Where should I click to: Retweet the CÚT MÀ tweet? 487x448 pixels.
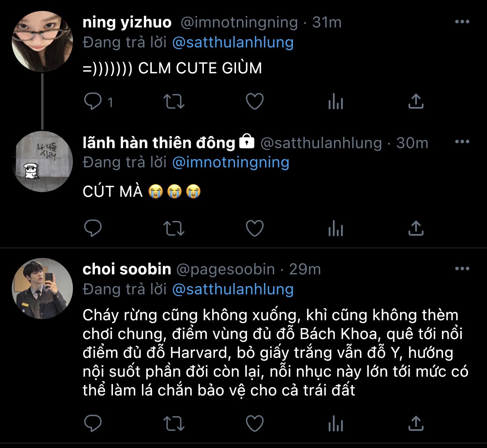click(x=174, y=228)
